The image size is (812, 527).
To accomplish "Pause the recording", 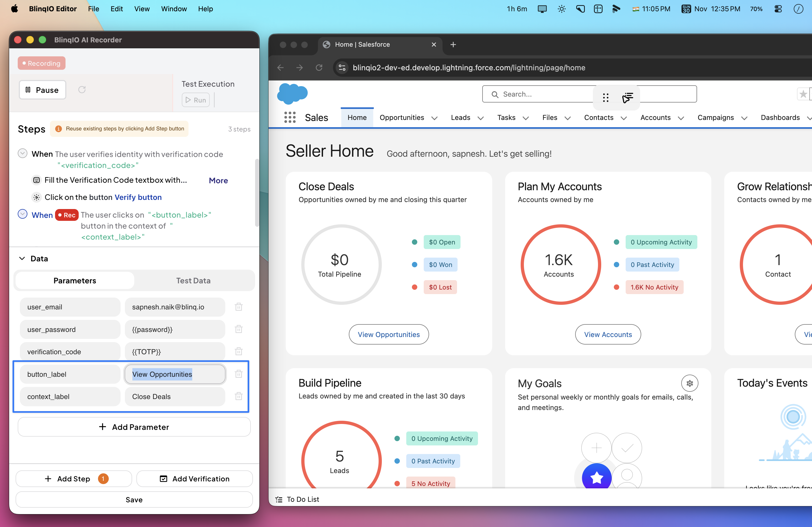I will (x=42, y=90).
